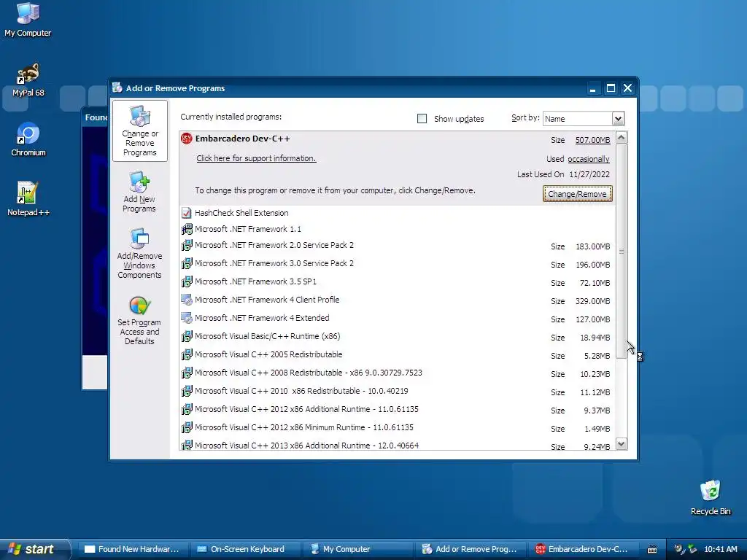747x560 pixels.
Task: Click the .NET Framework 3.0 Service Pack 2 icon
Action: [x=186, y=263]
